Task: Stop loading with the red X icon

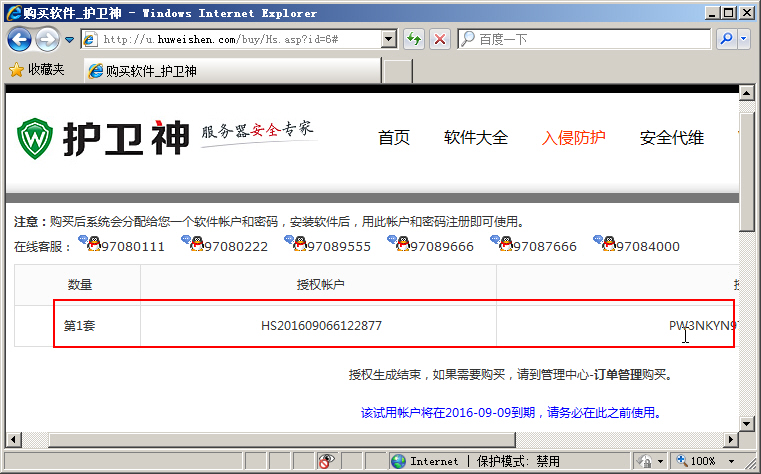Action: pyautogui.click(x=440, y=39)
